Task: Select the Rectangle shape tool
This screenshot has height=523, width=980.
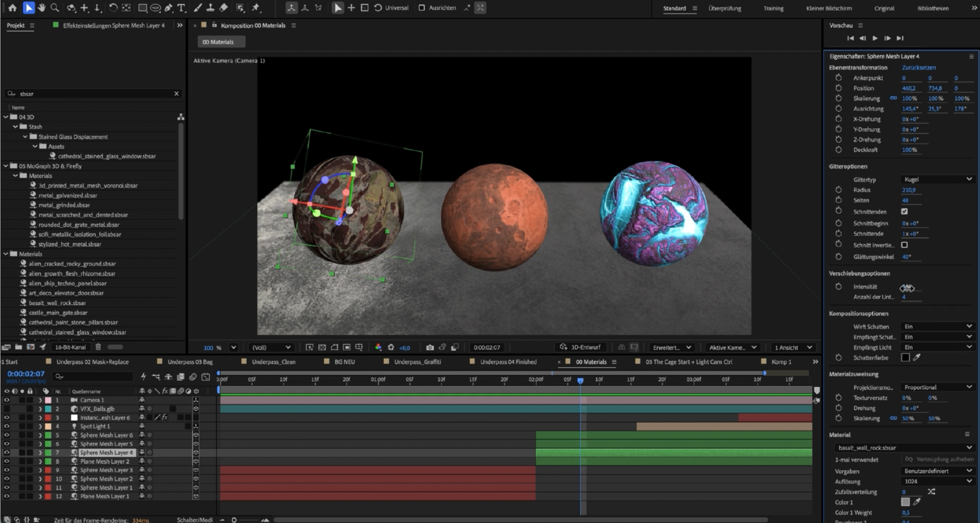Action: [x=142, y=7]
